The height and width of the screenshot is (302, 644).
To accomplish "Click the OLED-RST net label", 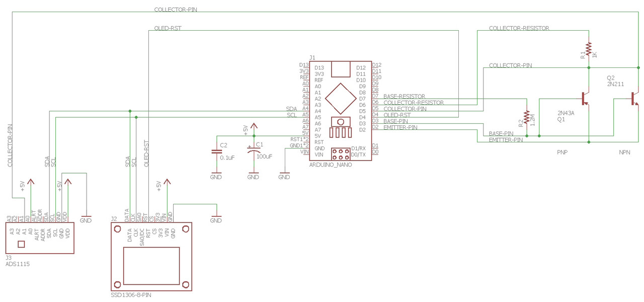I will click(169, 28).
